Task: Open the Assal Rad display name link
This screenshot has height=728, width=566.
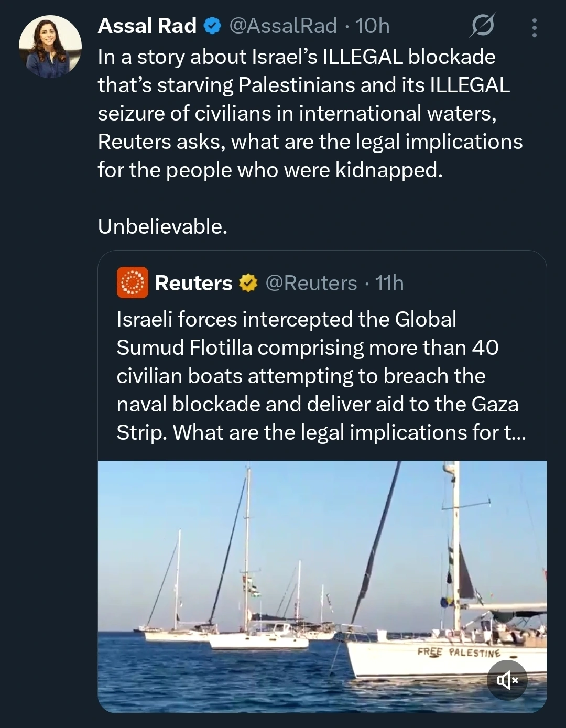Action: click(147, 26)
